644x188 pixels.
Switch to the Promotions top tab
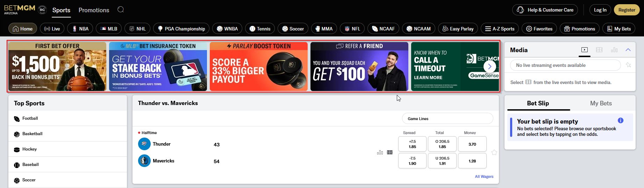tap(94, 10)
